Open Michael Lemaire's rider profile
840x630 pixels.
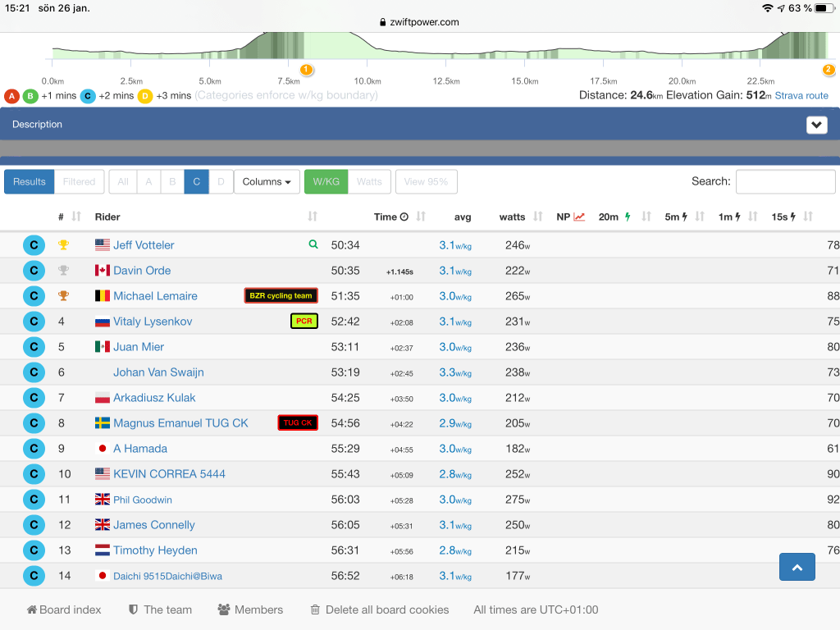[155, 295]
